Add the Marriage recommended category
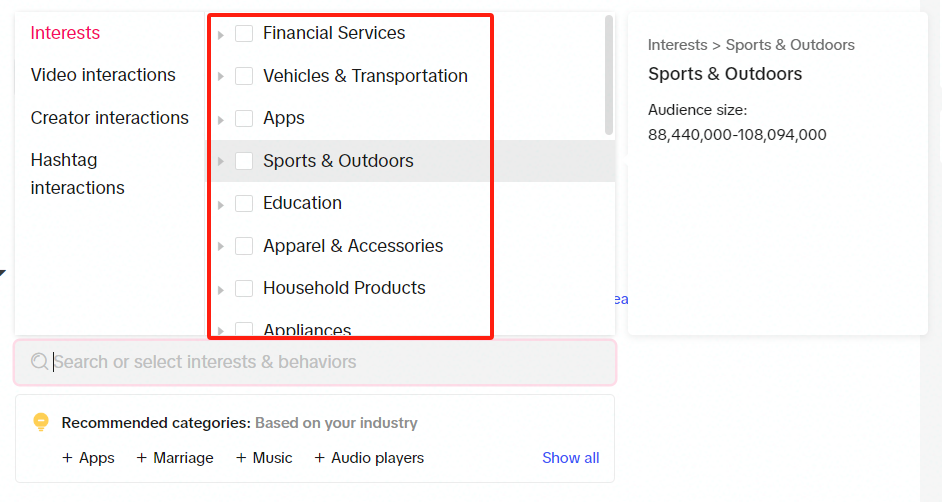The height and width of the screenshot is (502, 942). pyautogui.click(x=175, y=458)
